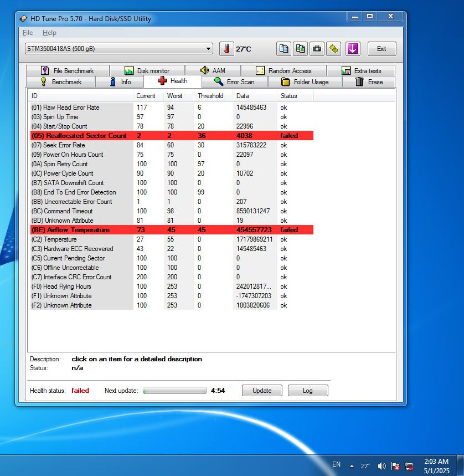Click the Status column header
This screenshot has height=476, width=464.
(x=295, y=96)
